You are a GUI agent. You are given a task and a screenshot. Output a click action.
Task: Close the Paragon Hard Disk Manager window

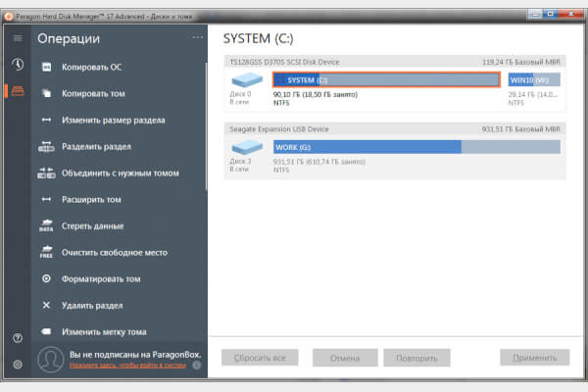coord(571,15)
